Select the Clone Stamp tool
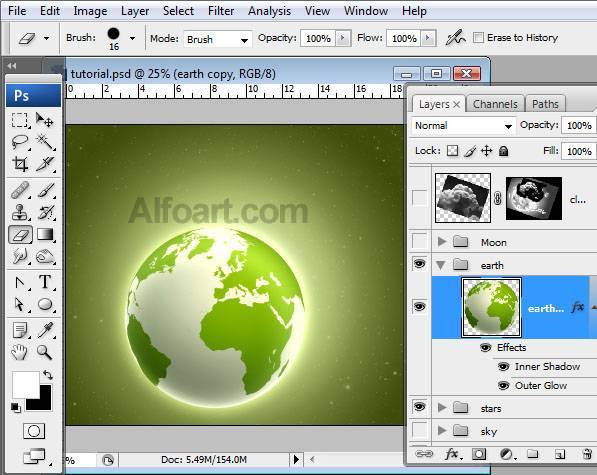Screen dimensions: 597x475 (20, 212)
